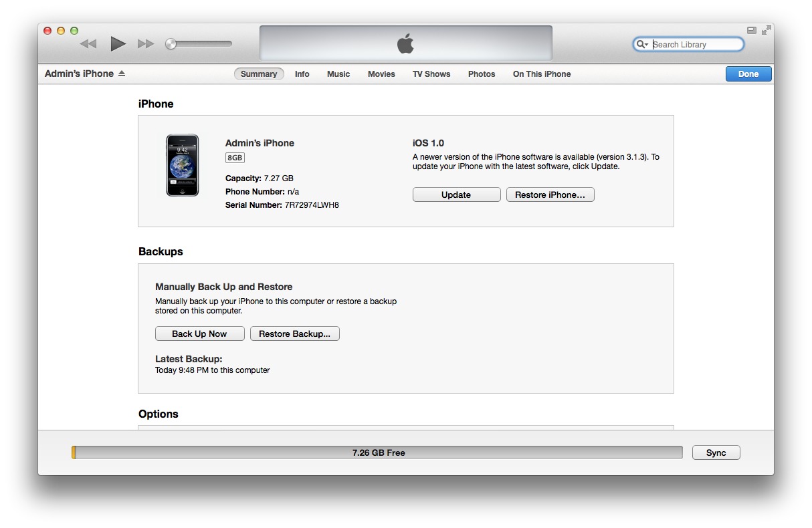Click Restore iPhone... button
The height and width of the screenshot is (528, 812).
coord(550,194)
